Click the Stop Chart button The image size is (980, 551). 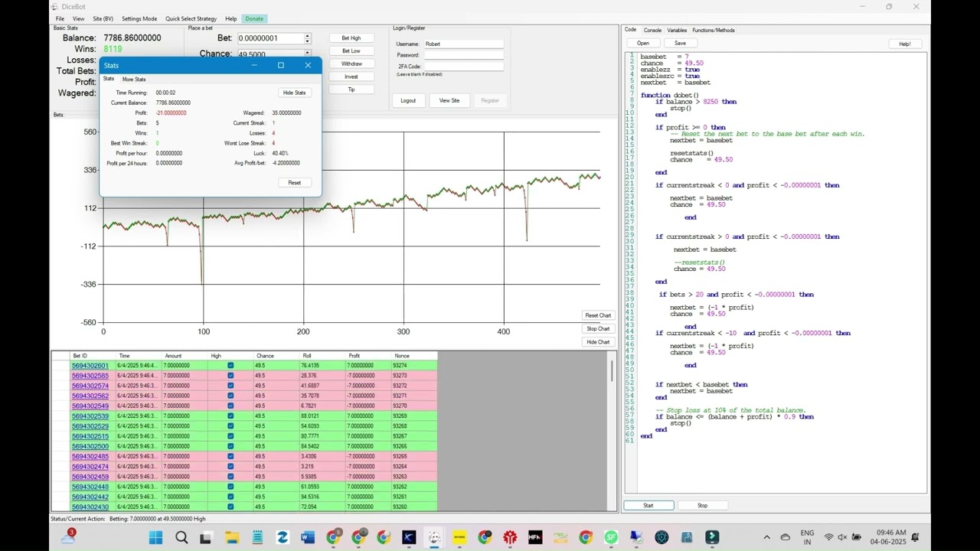(598, 329)
